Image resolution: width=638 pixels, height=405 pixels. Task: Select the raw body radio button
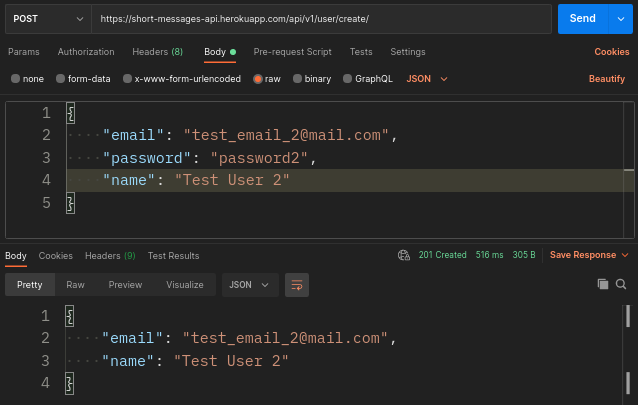click(x=257, y=79)
